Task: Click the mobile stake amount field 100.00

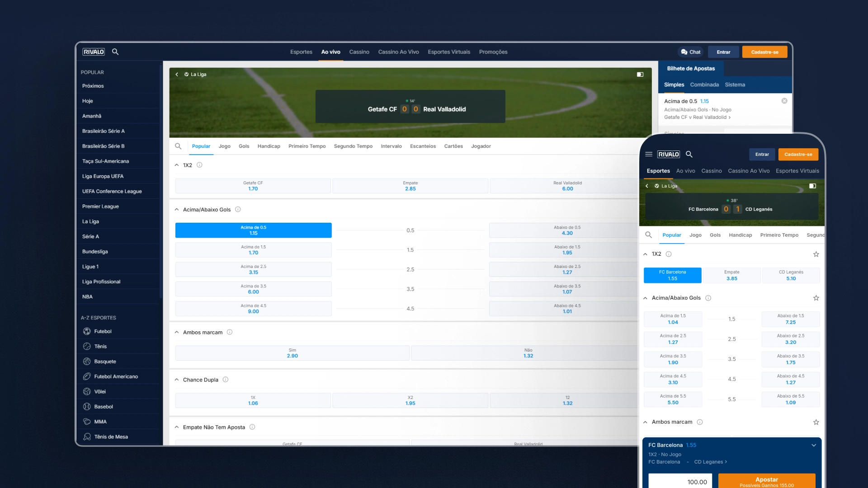Action: 680,482
